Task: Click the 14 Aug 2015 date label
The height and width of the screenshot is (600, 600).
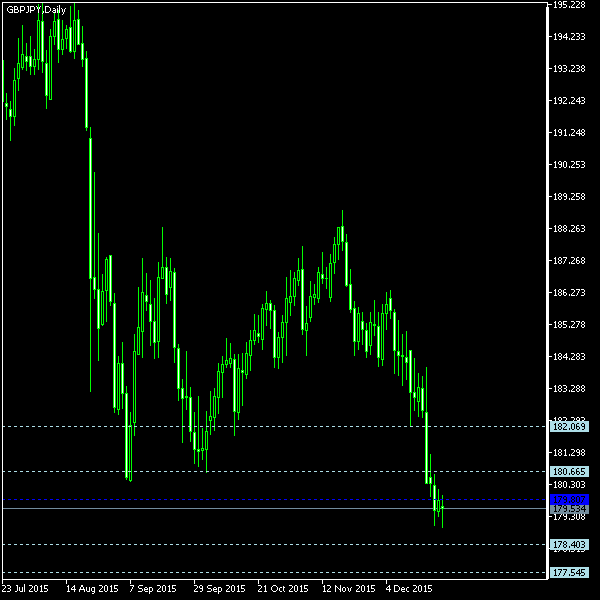Action: [x=92, y=589]
